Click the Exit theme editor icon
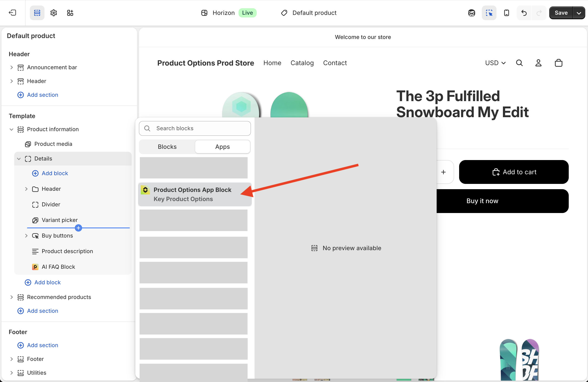This screenshot has height=382, width=588. point(12,13)
